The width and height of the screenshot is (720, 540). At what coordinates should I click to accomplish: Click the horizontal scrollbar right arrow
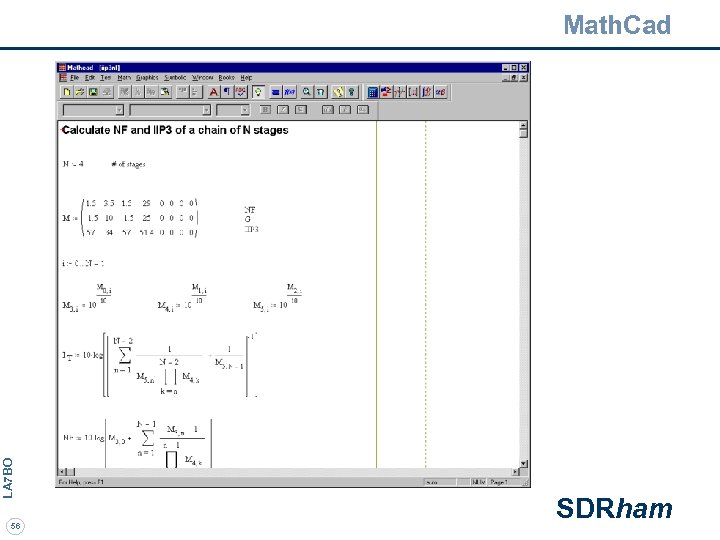coord(515,472)
